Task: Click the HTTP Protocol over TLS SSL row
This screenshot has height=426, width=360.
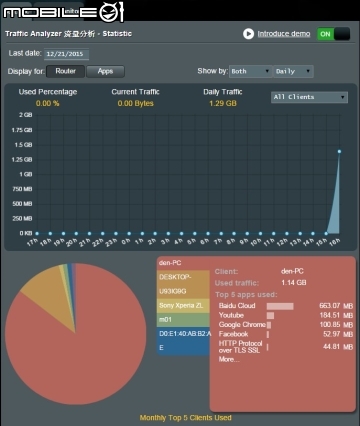Action: (286, 347)
